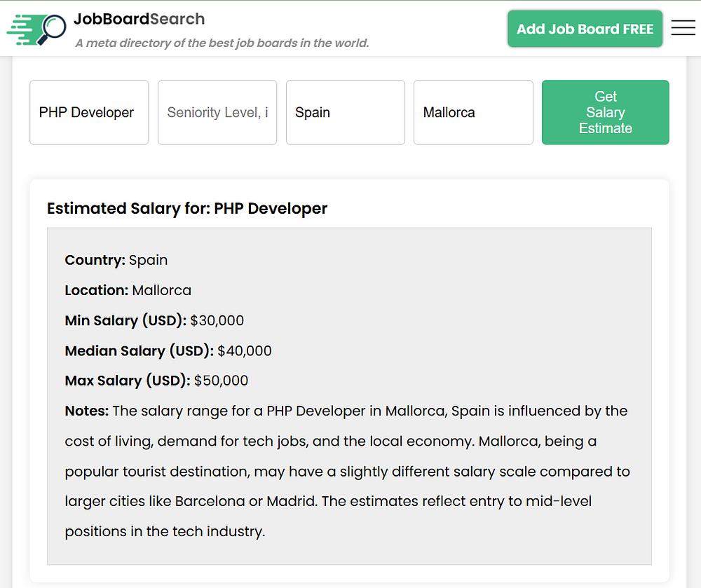The height and width of the screenshot is (588, 701).
Task: Click the meta directory tagline text
Action: 222,43
